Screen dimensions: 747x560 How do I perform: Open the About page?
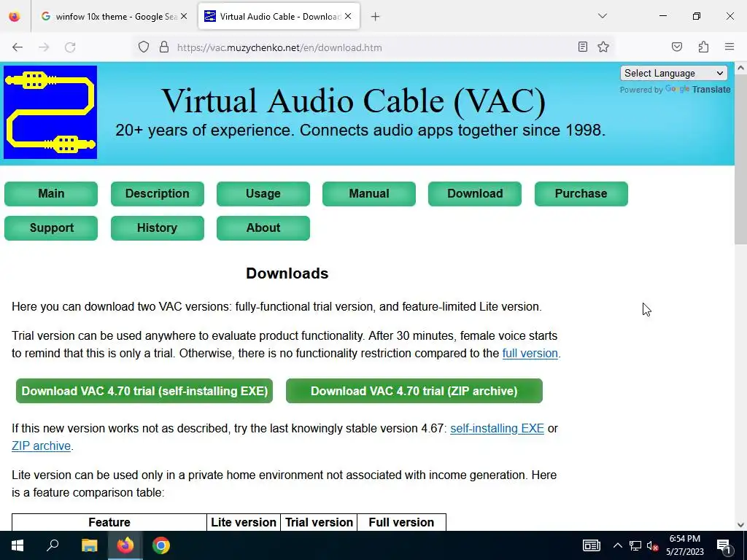click(x=263, y=228)
